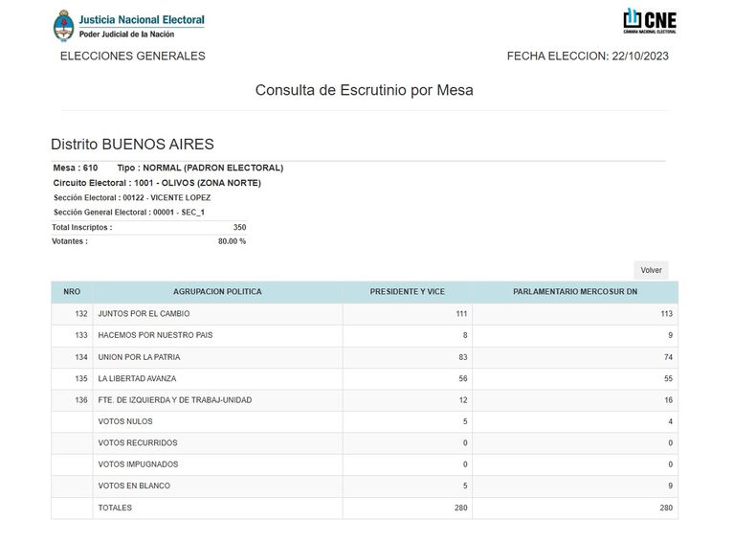
Task: Click 'Sección General Electoral : 00001 - SEC_1' line
Action: click(x=129, y=213)
